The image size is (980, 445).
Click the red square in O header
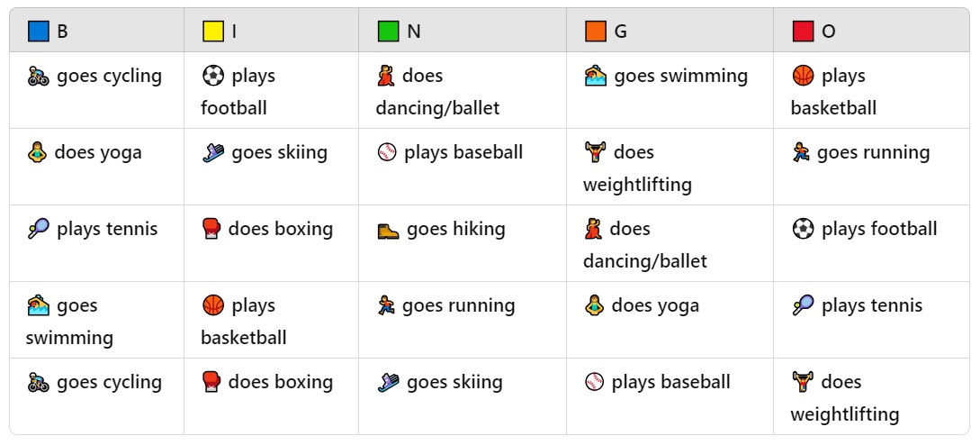pos(803,32)
